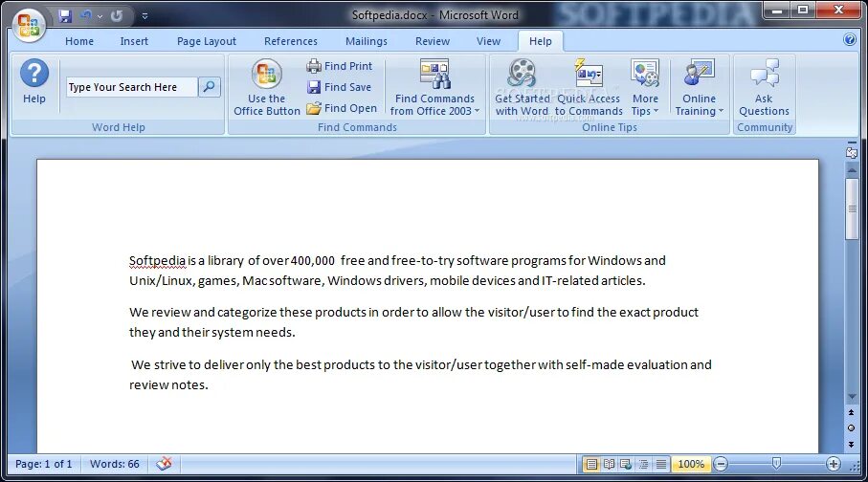Viewport: 868px width, 482px height.
Task: Open Find Commands from Office 2003 dropdown
Action: [x=434, y=87]
